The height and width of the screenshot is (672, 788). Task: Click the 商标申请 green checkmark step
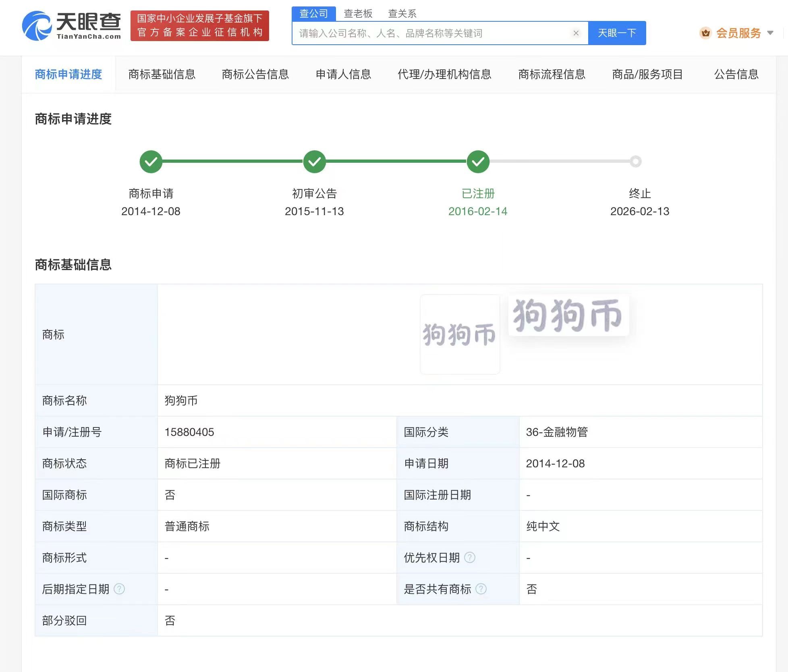pyautogui.click(x=151, y=162)
